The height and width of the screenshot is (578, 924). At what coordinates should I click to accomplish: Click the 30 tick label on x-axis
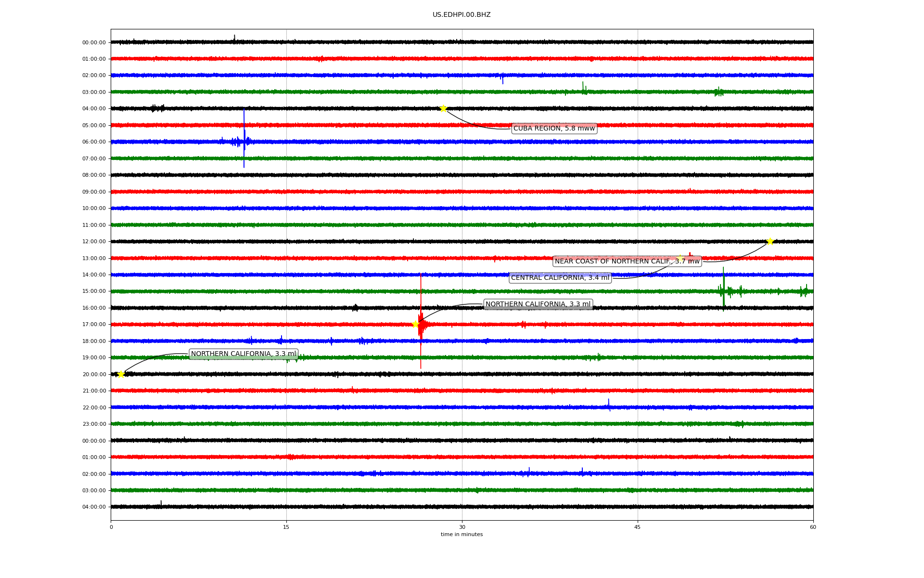[462, 527]
